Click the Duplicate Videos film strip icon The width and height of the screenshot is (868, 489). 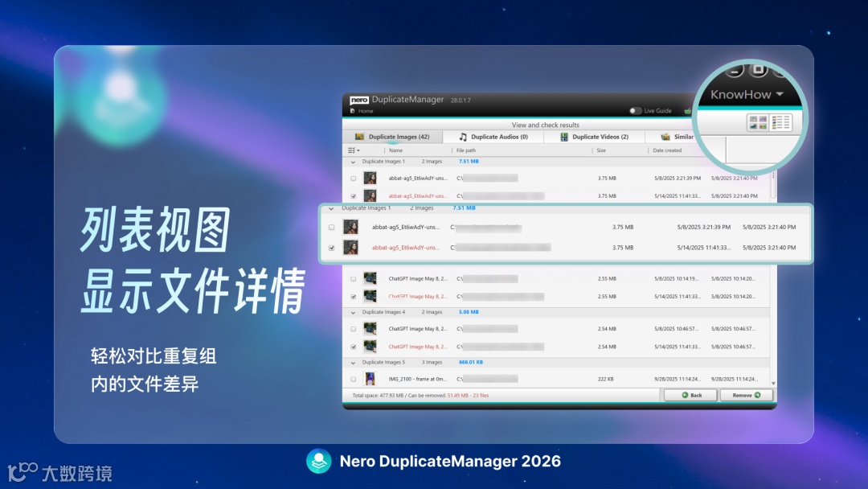[x=564, y=137]
